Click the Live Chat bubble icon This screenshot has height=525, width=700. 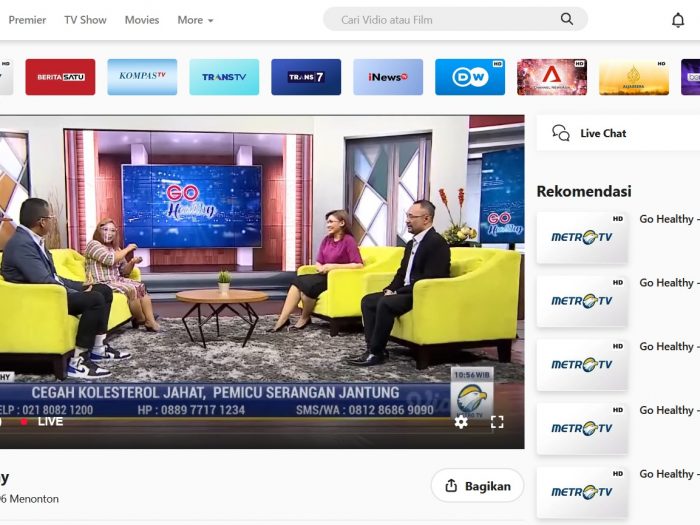pos(561,133)
